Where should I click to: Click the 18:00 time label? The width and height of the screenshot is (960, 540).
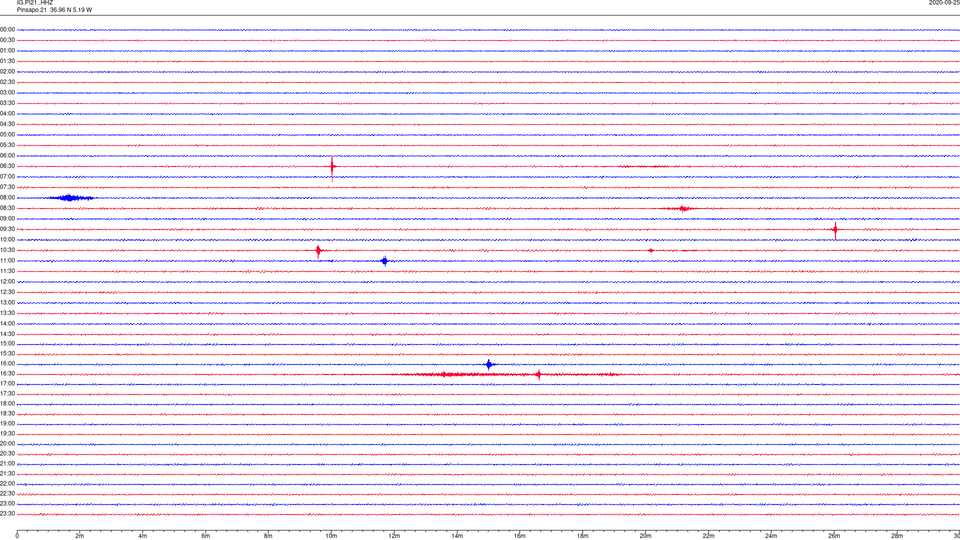pyautogui.click(x=7, y=404)
